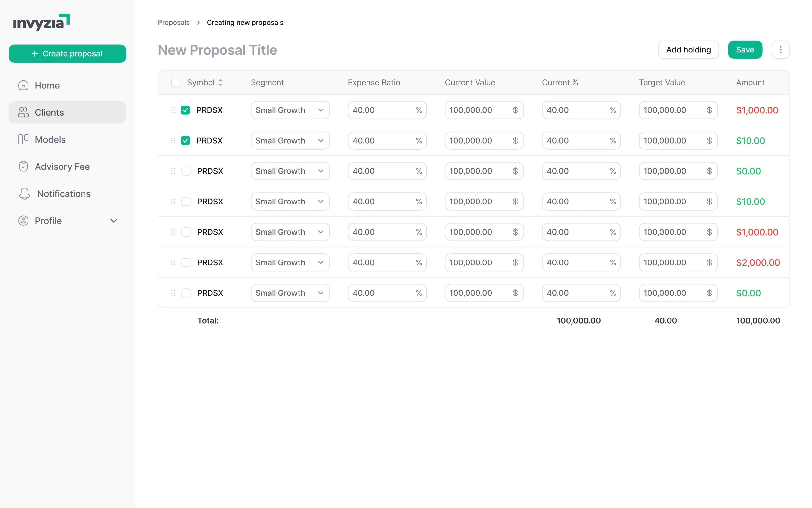
Task: Toggle the select-all checkbox in table header
Action: click(x=176, y=82)
